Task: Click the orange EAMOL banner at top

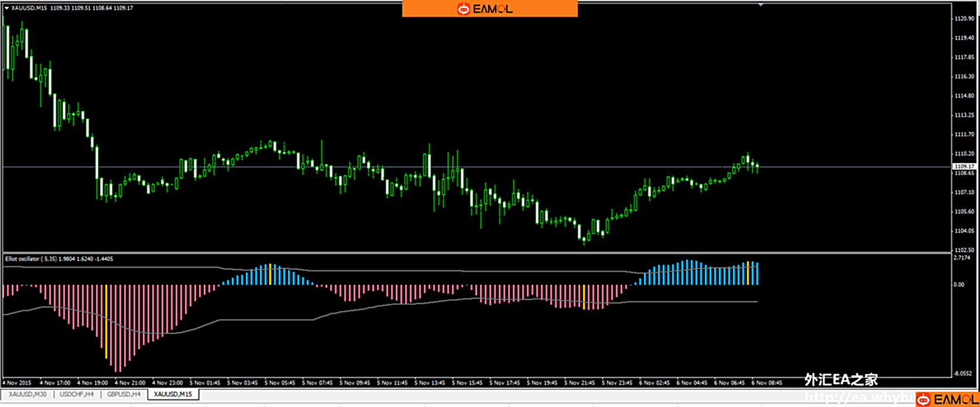Action: point(489,9)
